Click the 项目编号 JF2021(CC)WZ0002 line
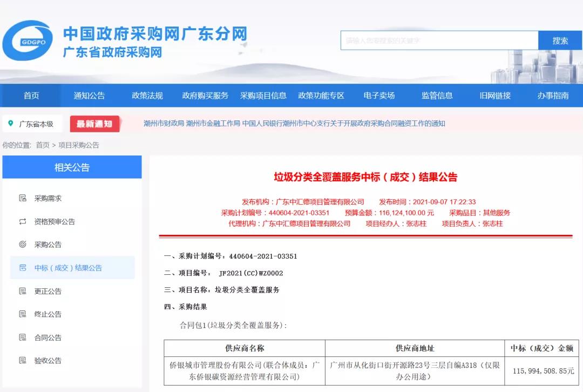Image resolution: width=583 pixels, height=392 pixels. tap(223, 273)
